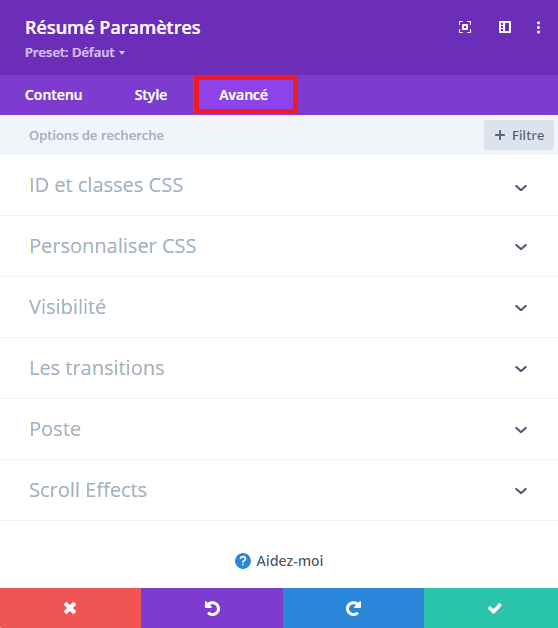Screen dimensions: 558x628
Task: Expand the ID et classes CSS section
Action: point(279,185)
